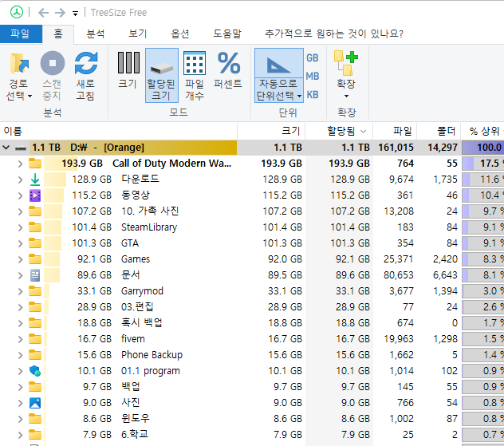The width and height of the screenshot is (504, 446).
Task: Click the drive icon of D:₩ [Orange]
Action: pos(21,148)
